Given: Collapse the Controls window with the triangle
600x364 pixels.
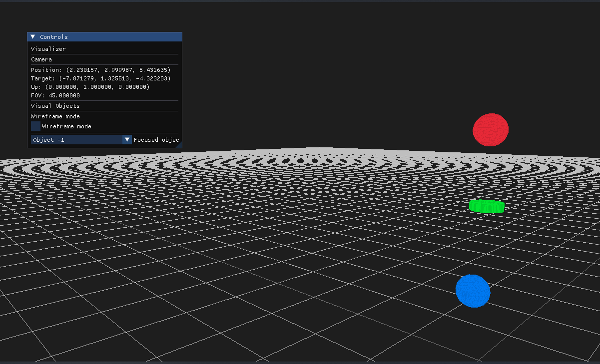Looking at the screenshot, I should [x=33, y=37].
